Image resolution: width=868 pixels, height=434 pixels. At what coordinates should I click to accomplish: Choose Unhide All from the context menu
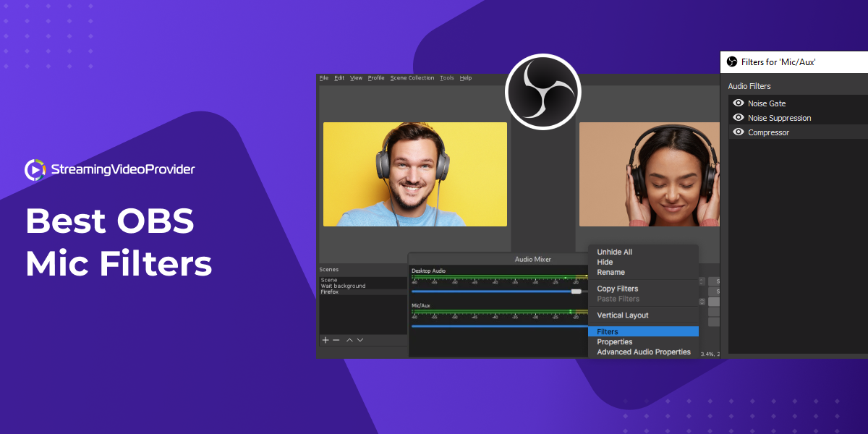[644, 252]
